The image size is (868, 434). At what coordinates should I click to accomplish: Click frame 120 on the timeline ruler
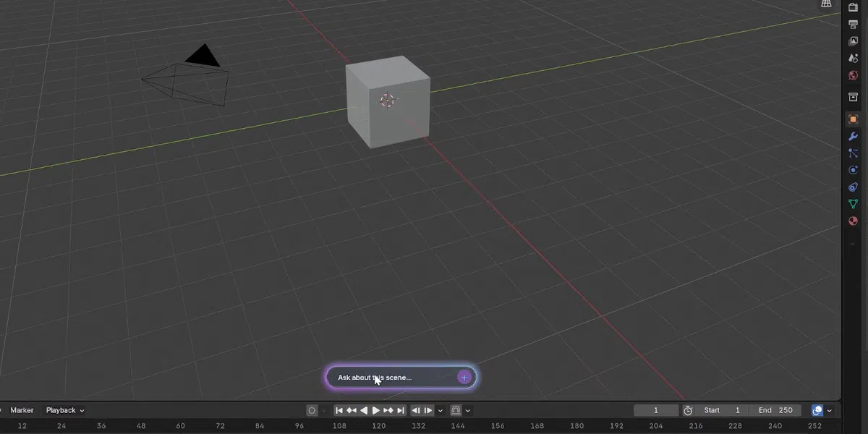[378, 427]
